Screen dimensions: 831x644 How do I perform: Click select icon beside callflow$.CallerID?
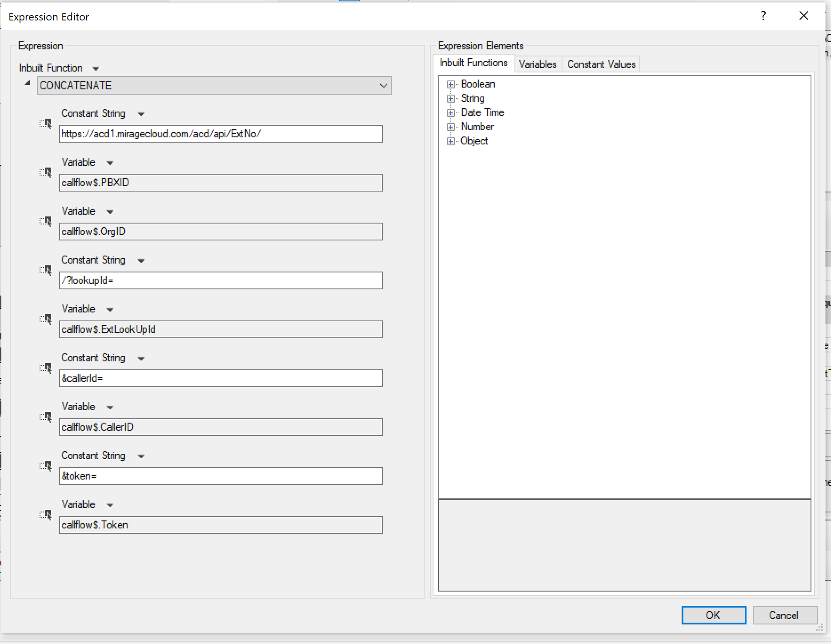click(46, 417)
